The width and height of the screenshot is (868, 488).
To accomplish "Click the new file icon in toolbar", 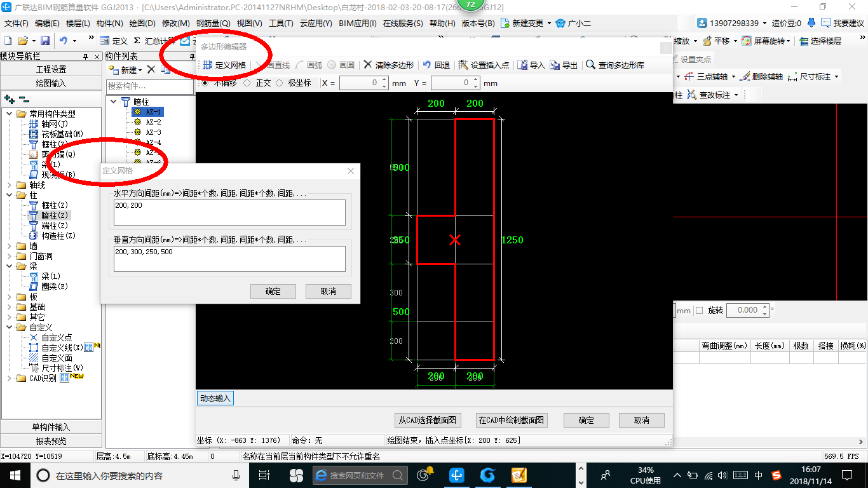I will (x=8, y=41).
